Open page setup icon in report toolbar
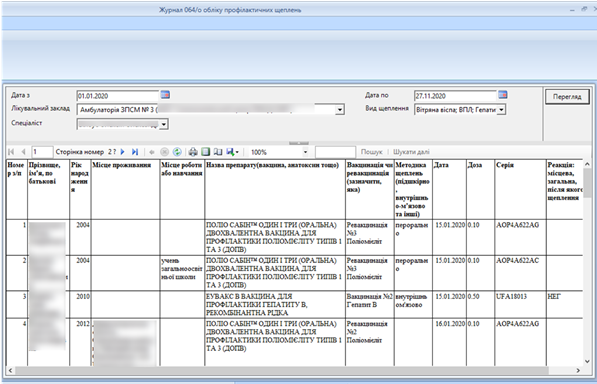 click(x=218, y=152)
